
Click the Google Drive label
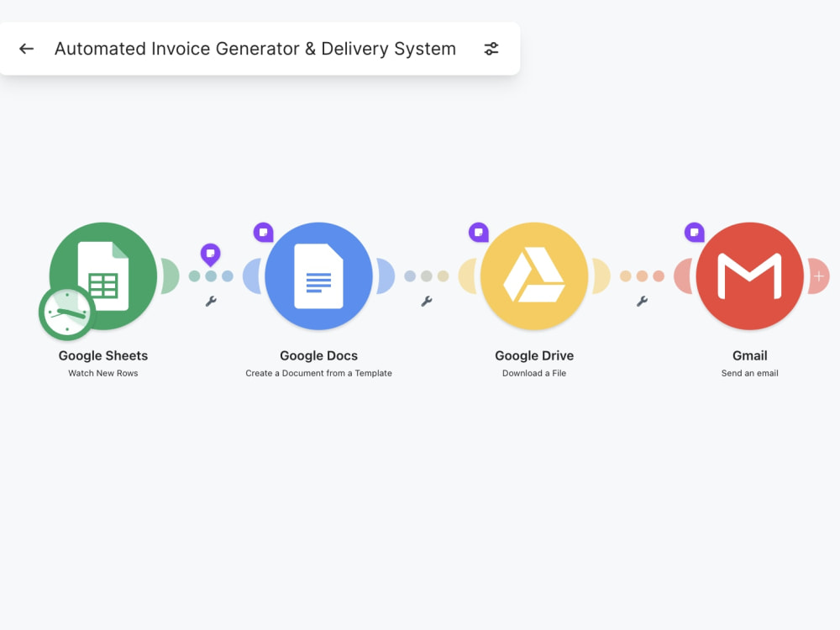[534, 355]
